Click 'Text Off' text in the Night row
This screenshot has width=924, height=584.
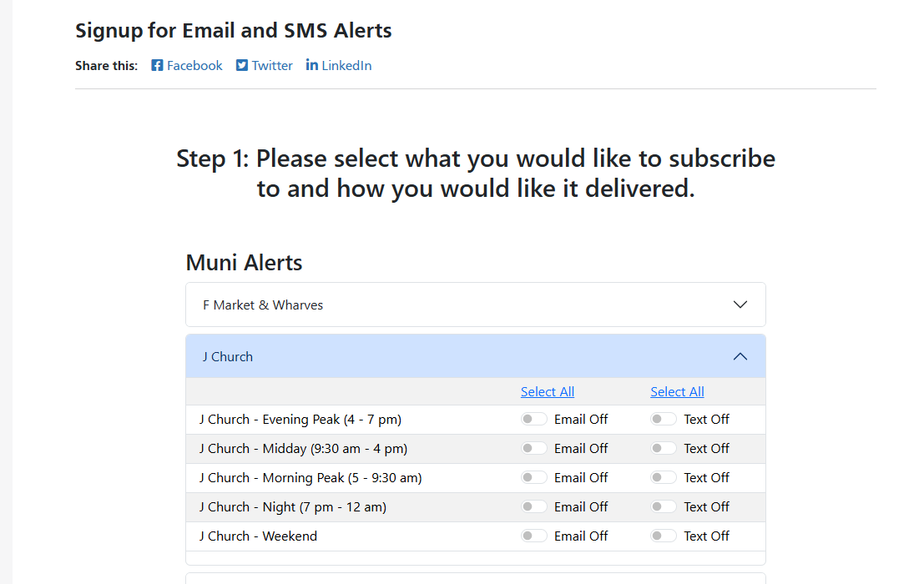coord(706,507)
